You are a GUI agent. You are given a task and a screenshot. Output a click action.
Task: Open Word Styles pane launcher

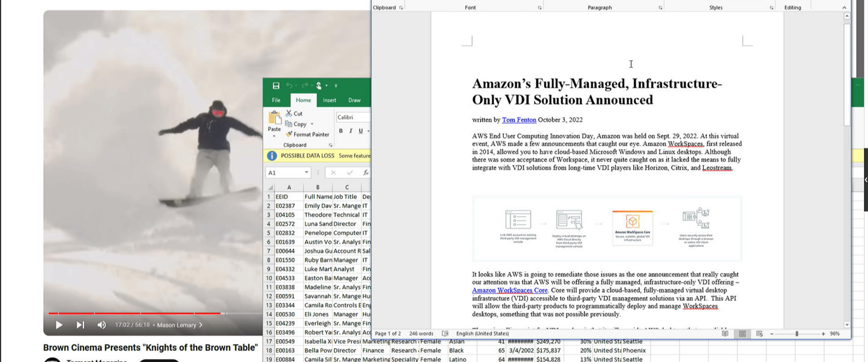tap(772, 8)
